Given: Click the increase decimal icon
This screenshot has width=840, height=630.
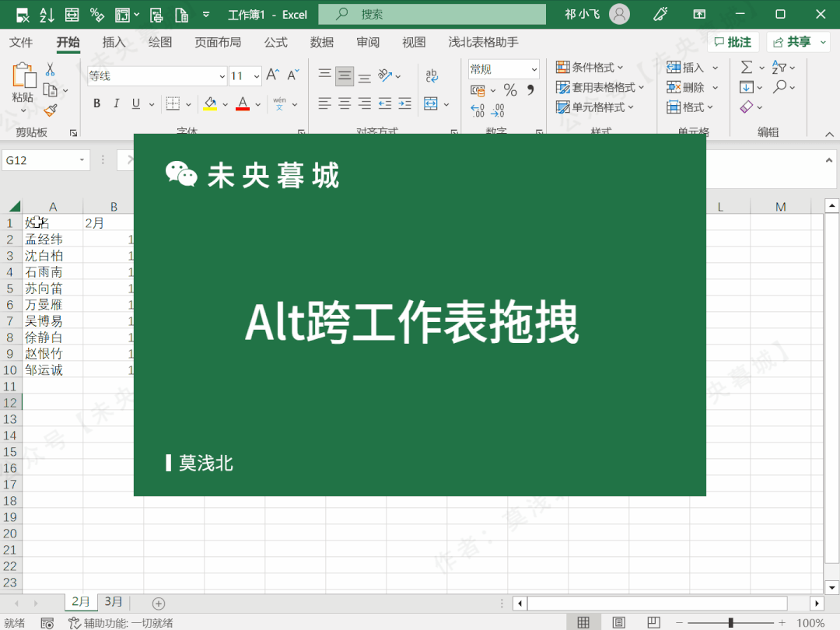Looking at the screenshot, I should pos(476,109).
